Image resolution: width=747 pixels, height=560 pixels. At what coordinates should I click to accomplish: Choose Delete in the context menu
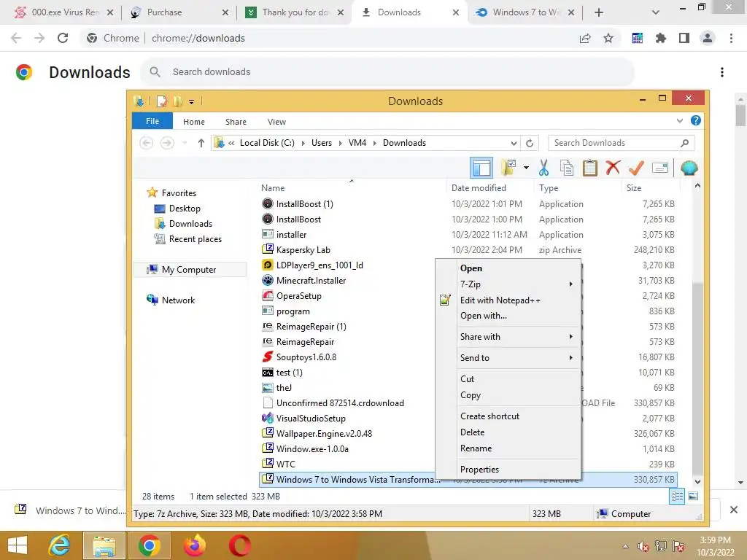pos(508,432)
